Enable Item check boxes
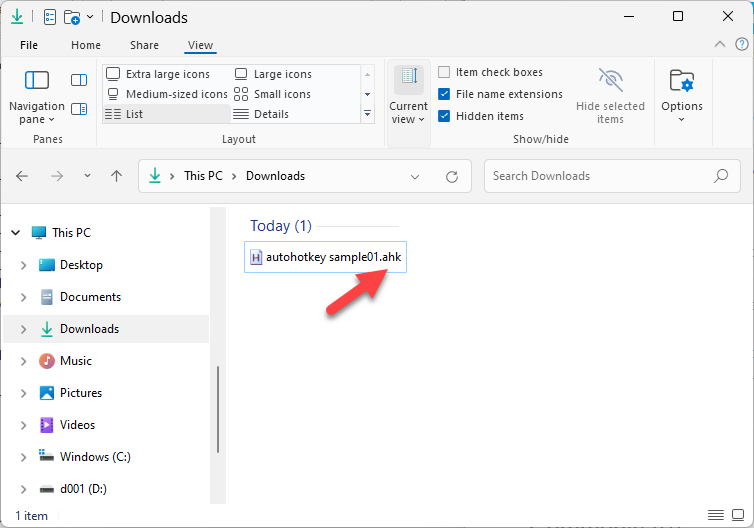This screenshot has height=528, width=754. tap(444, 72)
